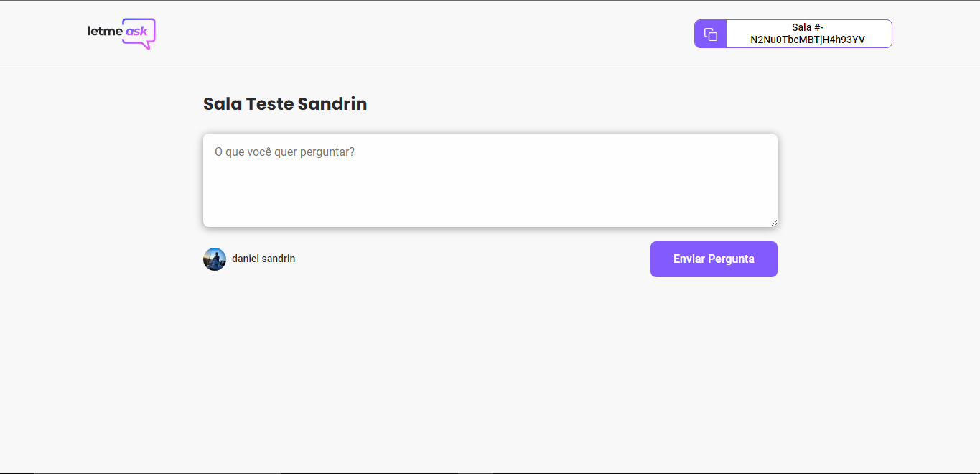Viewport: 980px width, 474px height.
Task: Tap the copy button beside the Sala code
Action: 709,34
